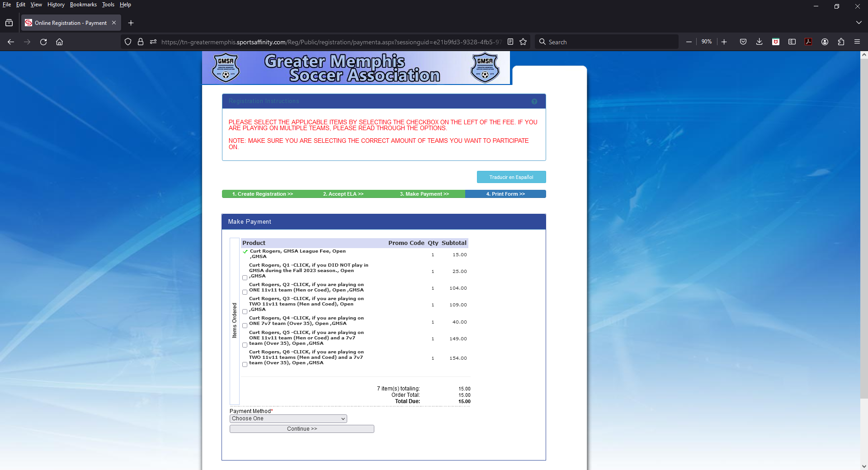The image size is (868, 470).
Task: Open the Edit menu
Action: [x=21, y=5]
